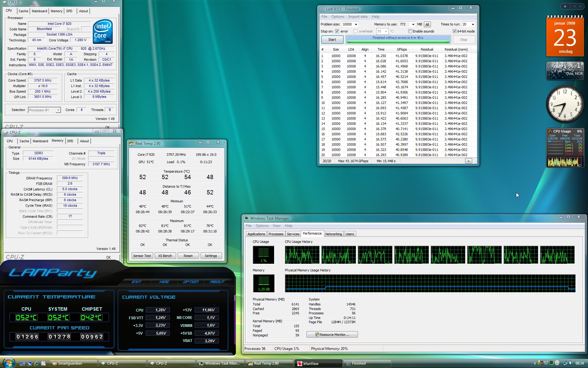Viewport: 588px width, 368px height.
Task: Click Memory meter in Task Manager
Action: pos(263,283)
